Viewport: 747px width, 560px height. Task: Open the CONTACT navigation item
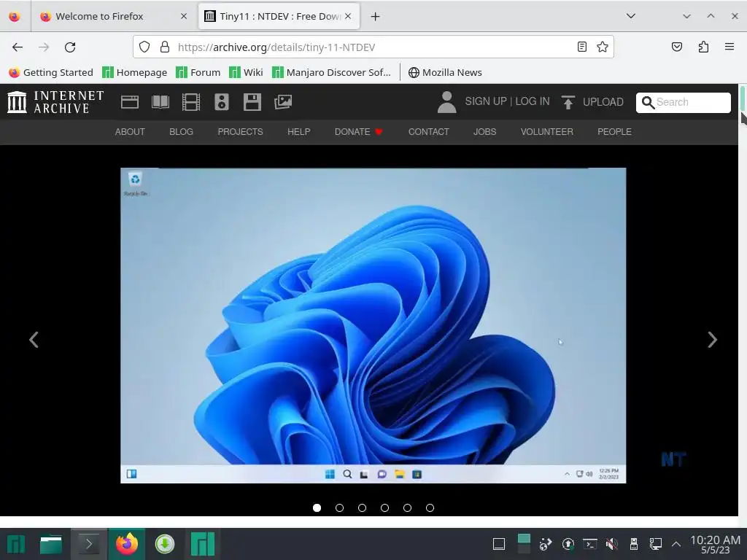(429, 132)
